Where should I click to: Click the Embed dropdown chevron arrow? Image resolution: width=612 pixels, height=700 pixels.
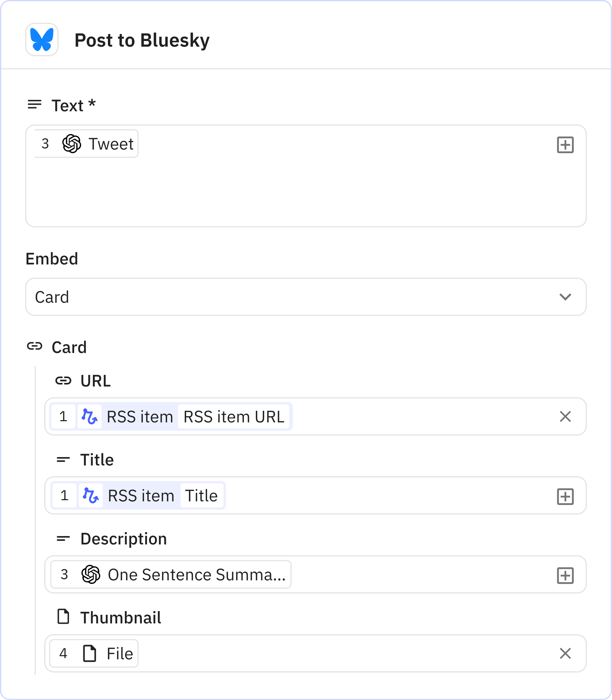[x=565, y=297]
